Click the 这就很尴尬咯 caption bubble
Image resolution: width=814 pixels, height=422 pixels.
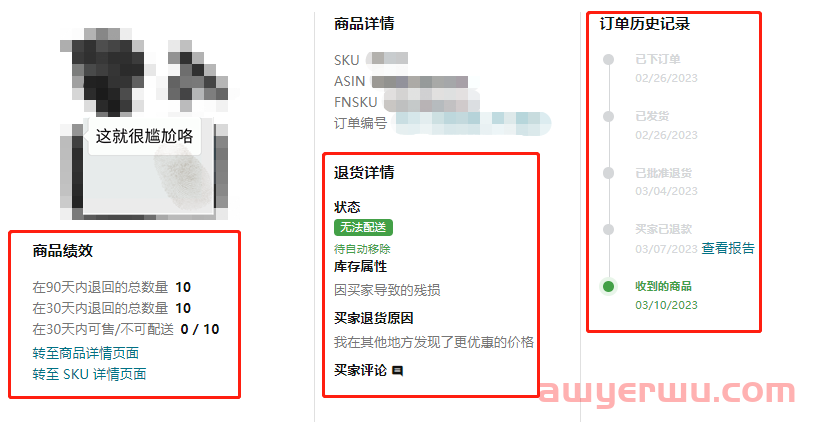point(144,136)
